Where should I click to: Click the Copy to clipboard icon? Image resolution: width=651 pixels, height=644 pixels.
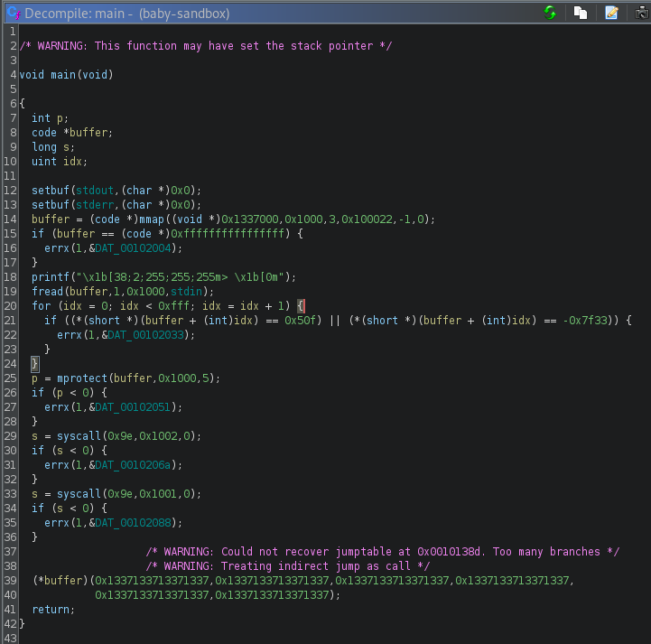(581, 13)
